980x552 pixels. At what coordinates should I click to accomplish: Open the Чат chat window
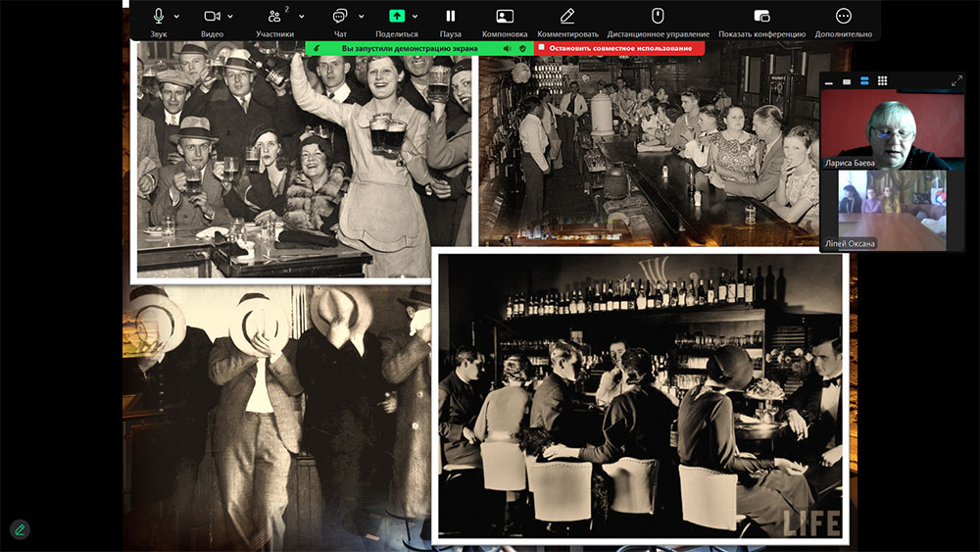pyautogui.click(x=340, y=17)
